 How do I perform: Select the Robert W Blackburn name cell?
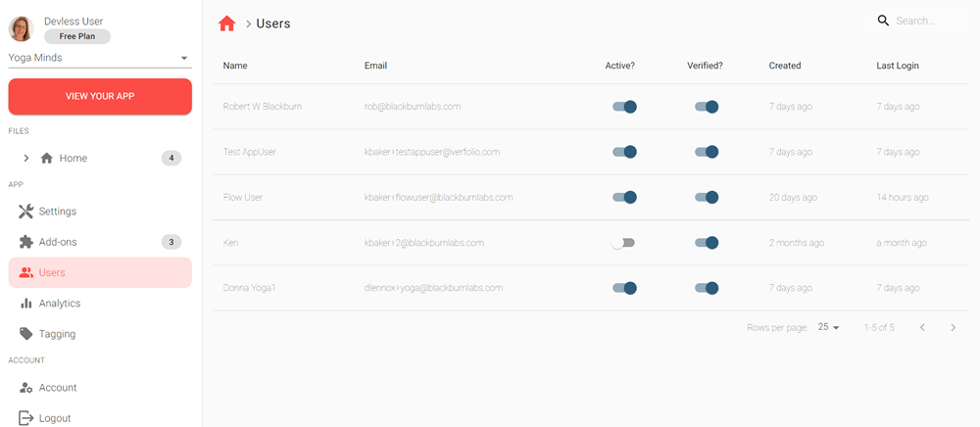coord(263,107)
